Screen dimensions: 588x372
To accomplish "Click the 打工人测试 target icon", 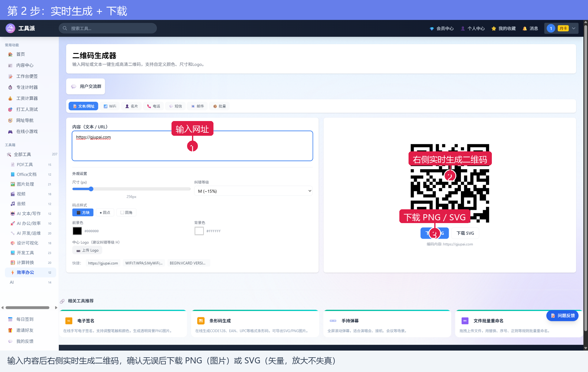I will (x=10, y=109).
